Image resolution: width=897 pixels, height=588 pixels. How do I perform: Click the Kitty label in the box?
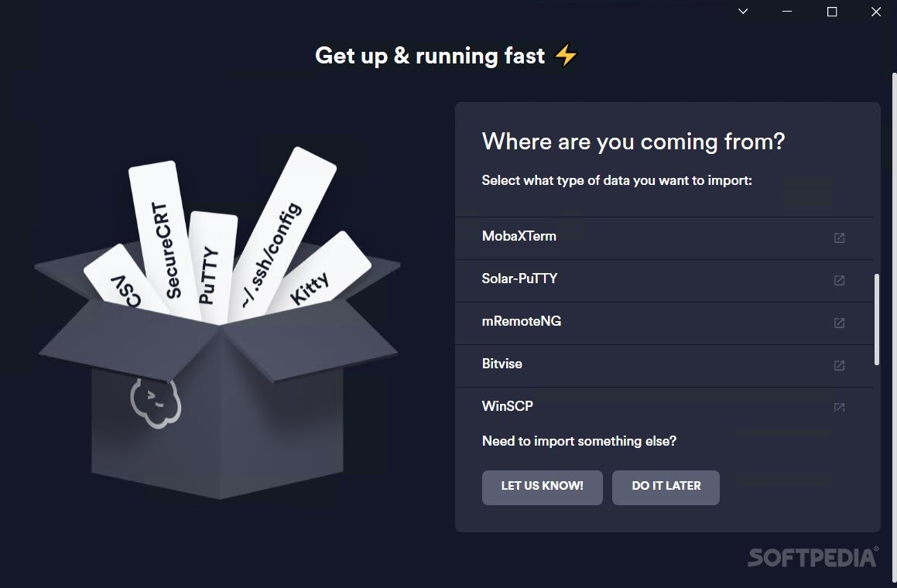tap(309, 288)
